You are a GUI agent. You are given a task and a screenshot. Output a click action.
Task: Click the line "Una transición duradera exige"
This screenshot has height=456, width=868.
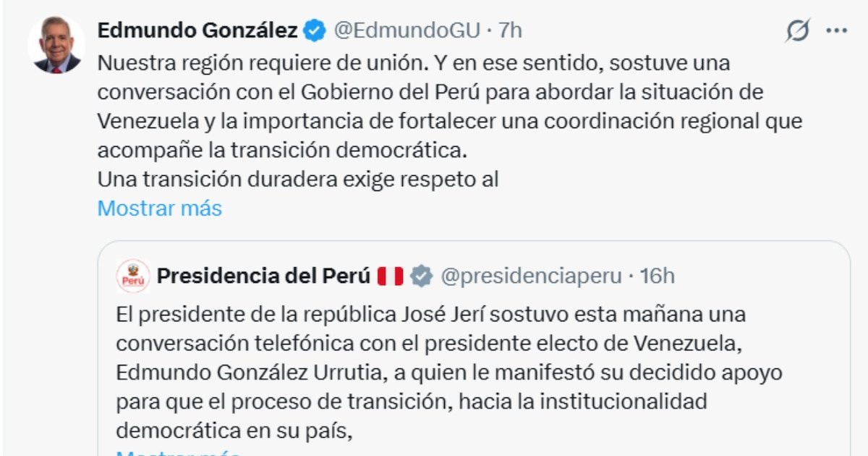[x=298, y=180]
